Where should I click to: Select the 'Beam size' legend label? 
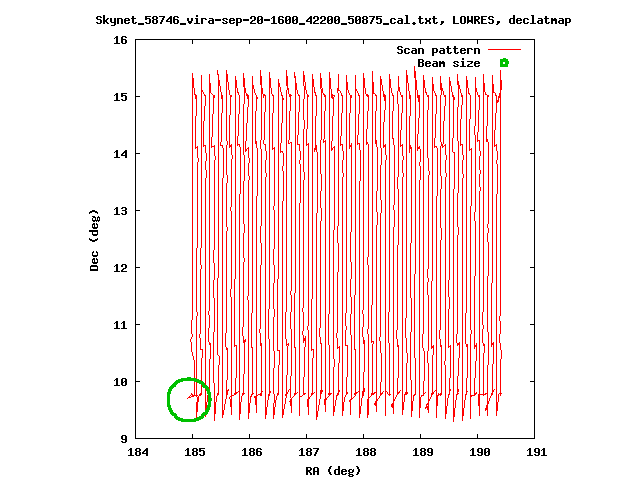pyautogui.click(x=449, y=63)
